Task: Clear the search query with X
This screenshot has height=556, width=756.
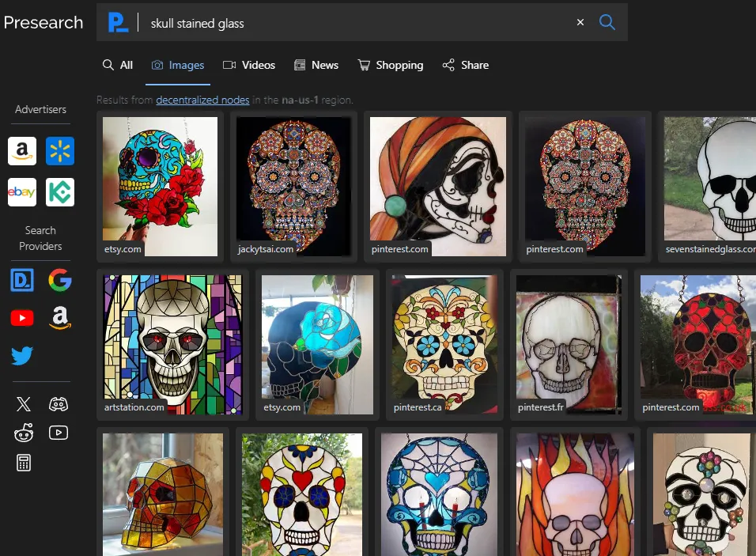Action: pyautogui.click(x=580, y=22)
